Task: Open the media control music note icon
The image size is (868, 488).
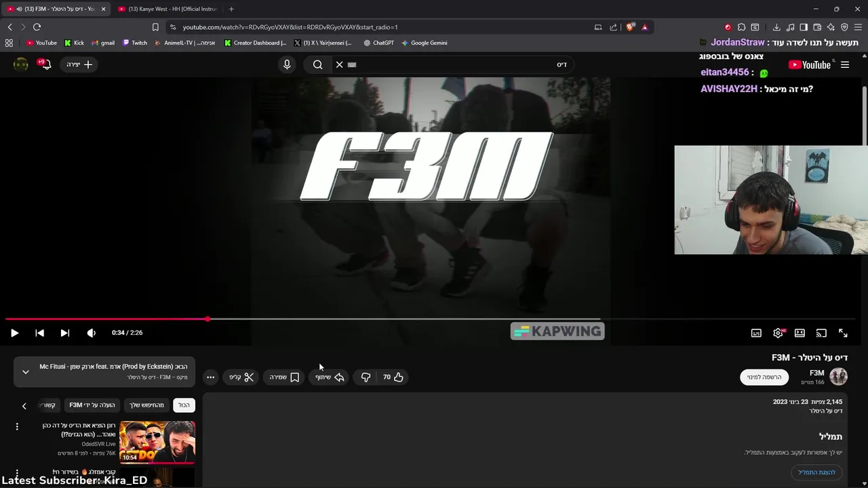Action: tap(791, 27)
